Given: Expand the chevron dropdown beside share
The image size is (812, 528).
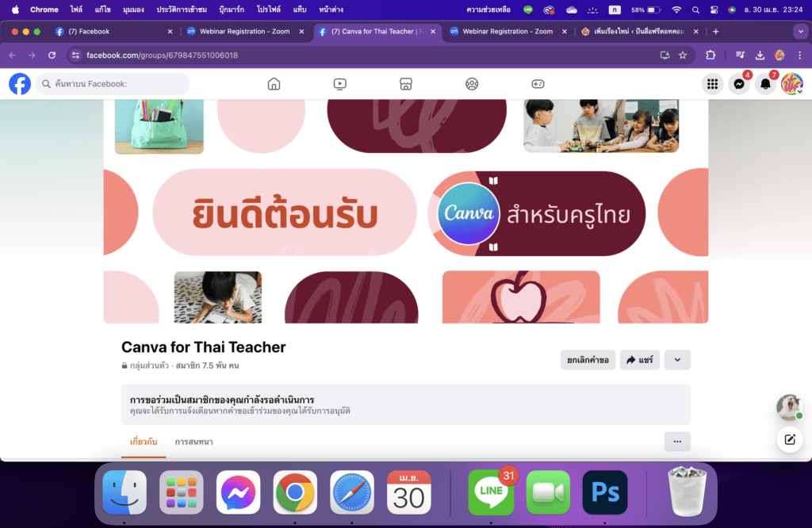Looking at the screenshot, I should [677, 360].
